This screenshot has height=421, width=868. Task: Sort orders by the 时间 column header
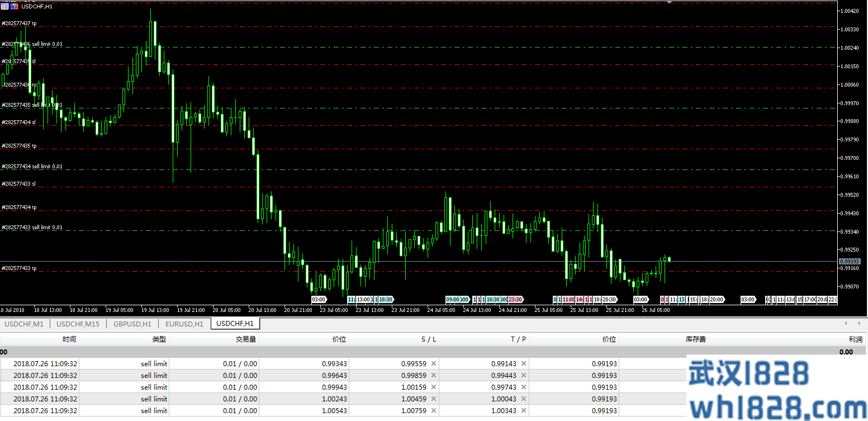[69, 339]
